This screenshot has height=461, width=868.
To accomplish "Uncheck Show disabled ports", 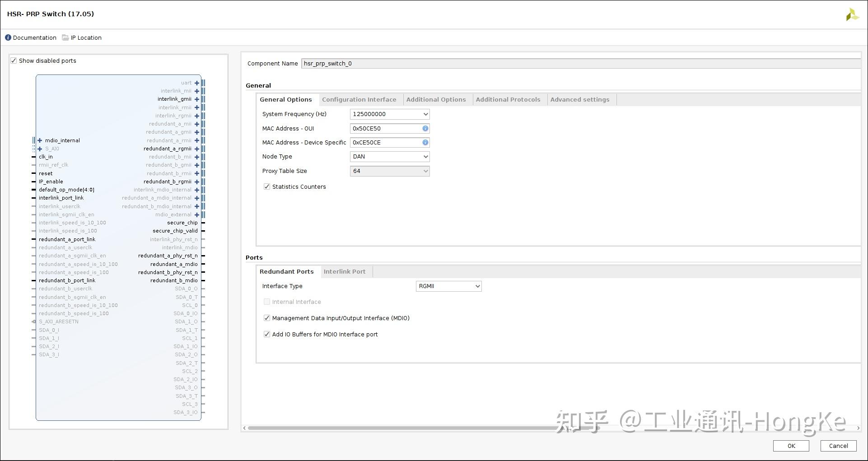I will [14, 61].
